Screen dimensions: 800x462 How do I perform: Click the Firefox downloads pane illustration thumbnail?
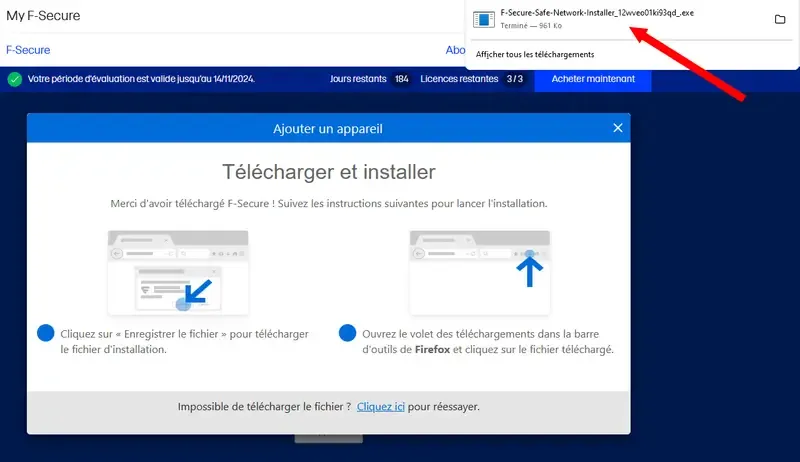[480, 272]
